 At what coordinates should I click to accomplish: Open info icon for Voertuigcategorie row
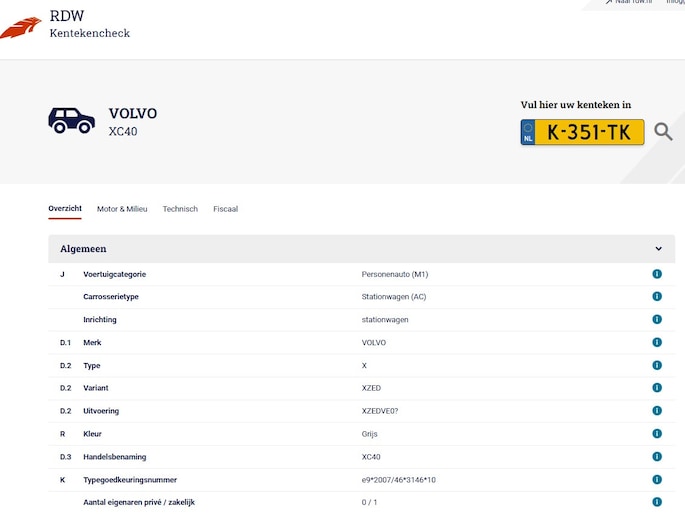657,274
